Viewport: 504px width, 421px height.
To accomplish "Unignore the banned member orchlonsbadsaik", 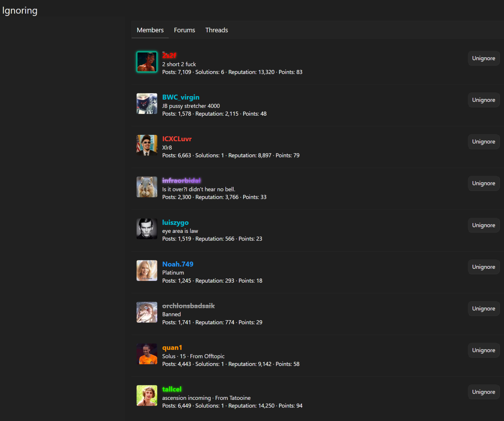I will 484,309.
